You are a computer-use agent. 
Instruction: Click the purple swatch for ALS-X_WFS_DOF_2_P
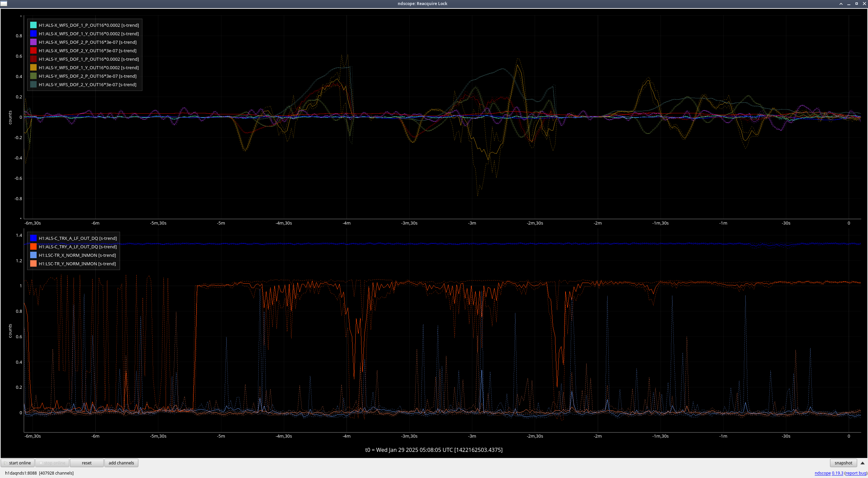(33, 42)
